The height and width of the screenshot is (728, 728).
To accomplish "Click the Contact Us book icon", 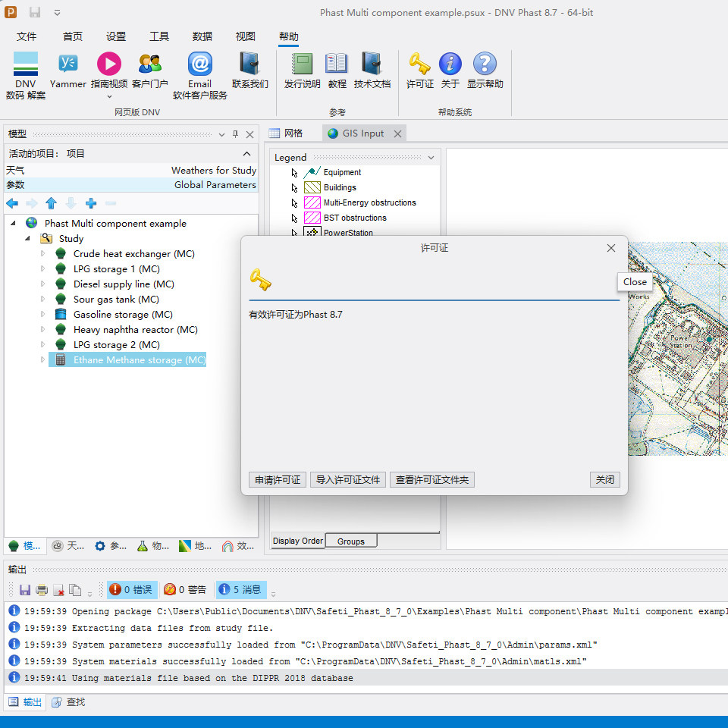I will pos(249,64).
